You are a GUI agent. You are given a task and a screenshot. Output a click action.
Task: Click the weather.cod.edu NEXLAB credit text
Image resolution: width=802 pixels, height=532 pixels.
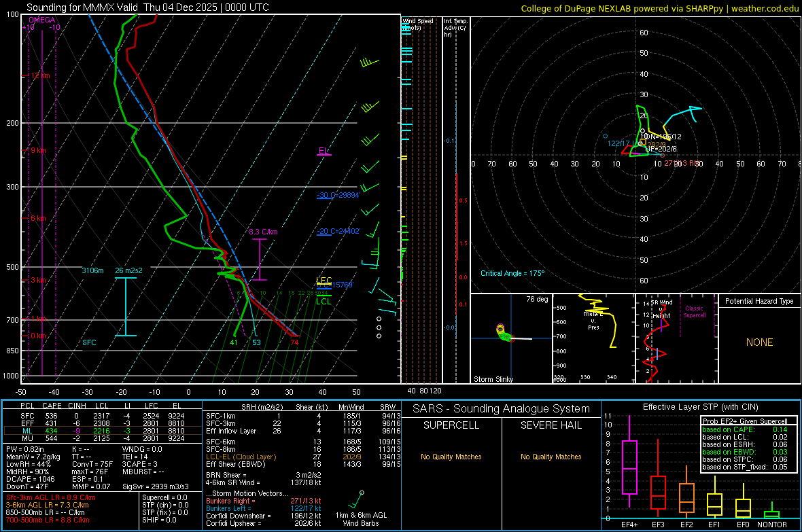click(x=659, y=8)
